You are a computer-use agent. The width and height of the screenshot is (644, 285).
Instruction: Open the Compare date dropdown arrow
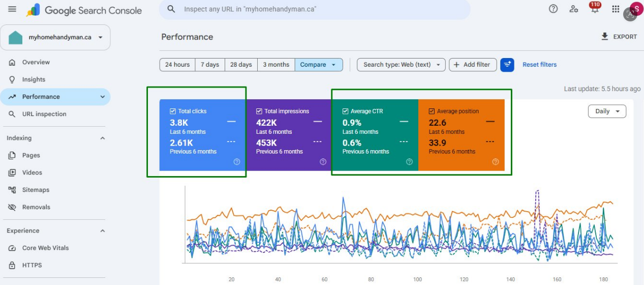(x=333, y=65)
